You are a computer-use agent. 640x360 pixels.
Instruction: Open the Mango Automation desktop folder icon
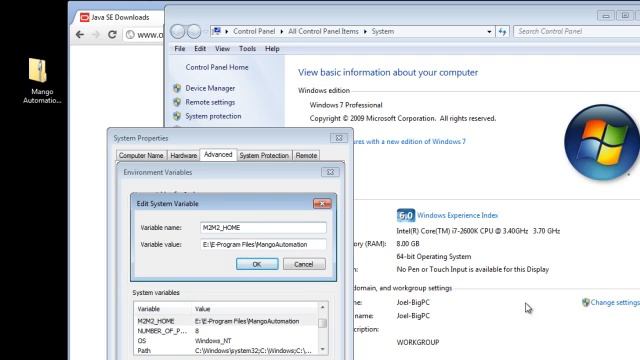coord(38,71)
